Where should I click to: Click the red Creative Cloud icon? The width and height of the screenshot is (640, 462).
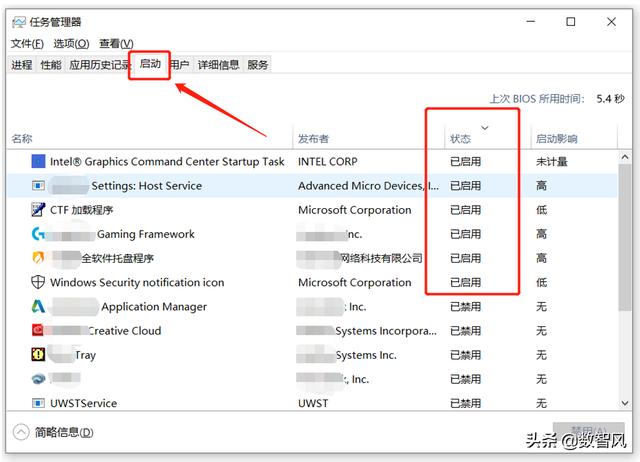coord(38,330)
